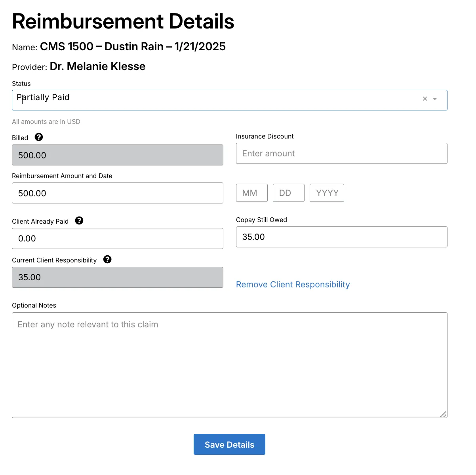The width and height of the screenshot is (476, 475).
Task: Focus the DD day field
Action: [289, 193]
